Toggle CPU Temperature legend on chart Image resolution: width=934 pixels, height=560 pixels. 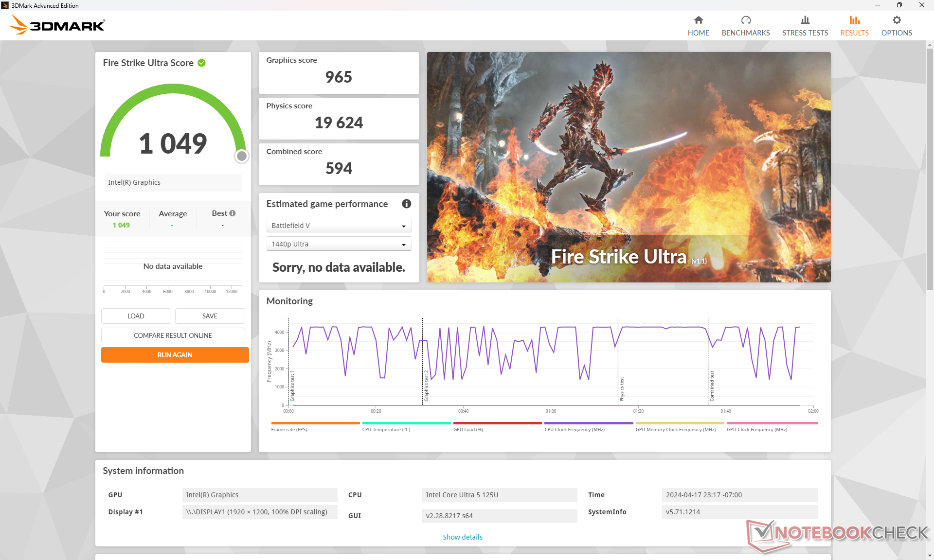pos(386,430)
